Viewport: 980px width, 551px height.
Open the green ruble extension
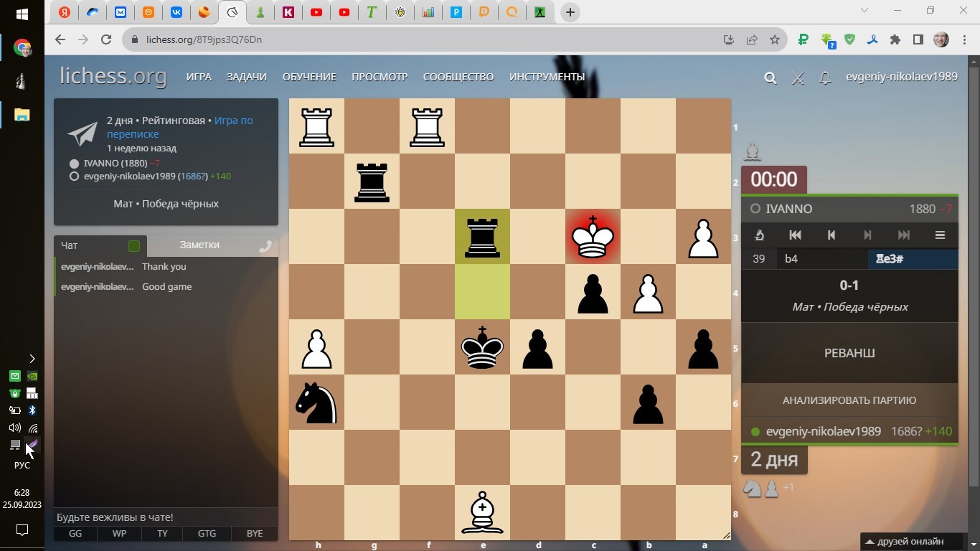click(804, 40)
